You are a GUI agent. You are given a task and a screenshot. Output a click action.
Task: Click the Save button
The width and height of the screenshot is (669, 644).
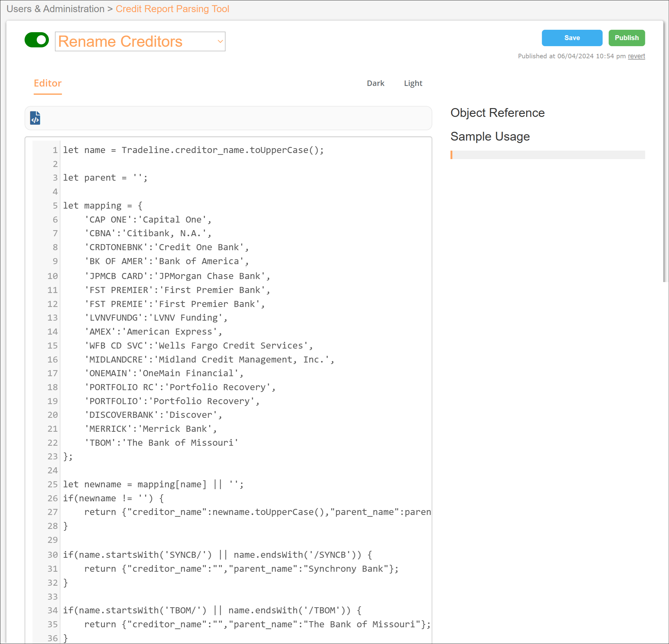click(572, 38)
